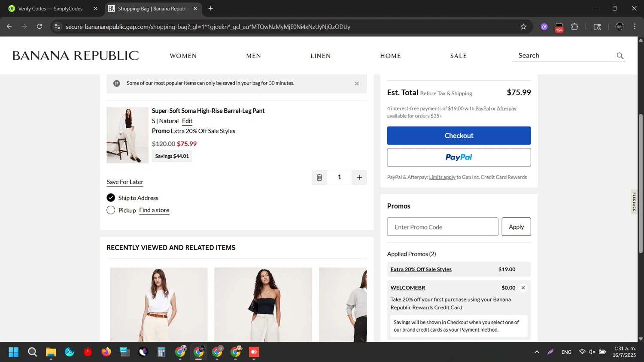The image size is (644, 362).
Task: Open the SALE menu
Action: 459,56
